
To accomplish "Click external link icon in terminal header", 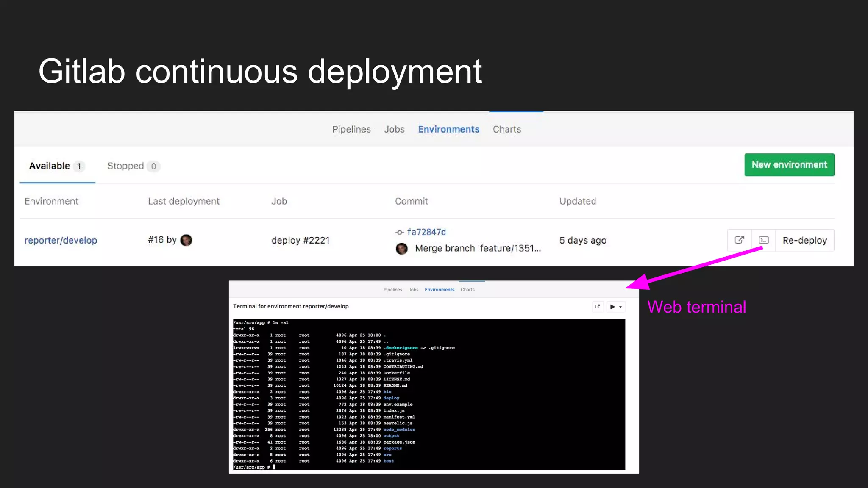I will (598, 307).
